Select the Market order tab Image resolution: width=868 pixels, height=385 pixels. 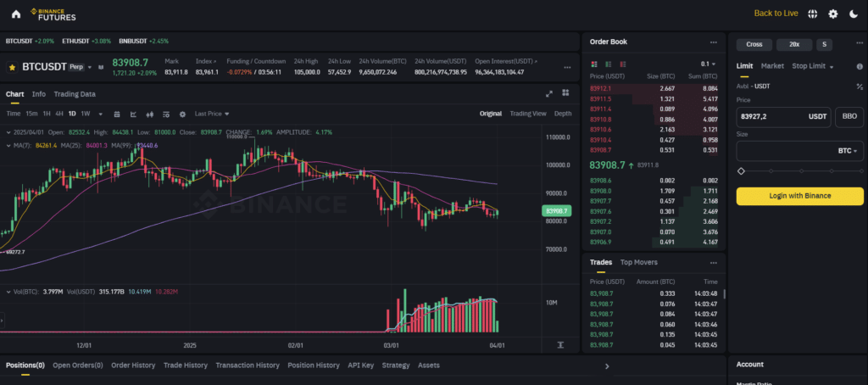[772, 66]
